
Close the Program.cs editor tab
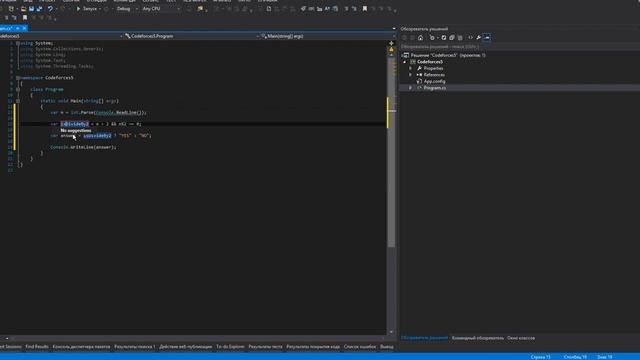tap(24, 28)
